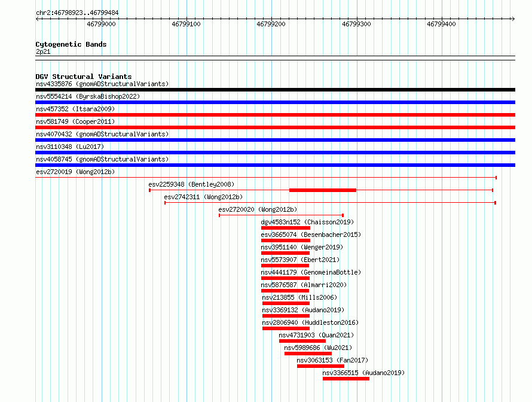This screenshot has height=402, width=532.
Task: Click the thick red esv2259348 Bentley2008 segment
Action: click(323, 190)
